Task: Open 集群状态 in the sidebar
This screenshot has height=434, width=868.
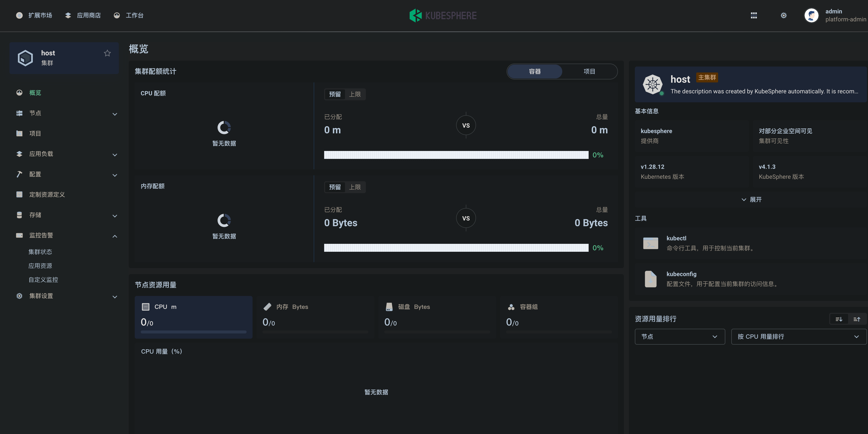Action: [x=40, y=252]
